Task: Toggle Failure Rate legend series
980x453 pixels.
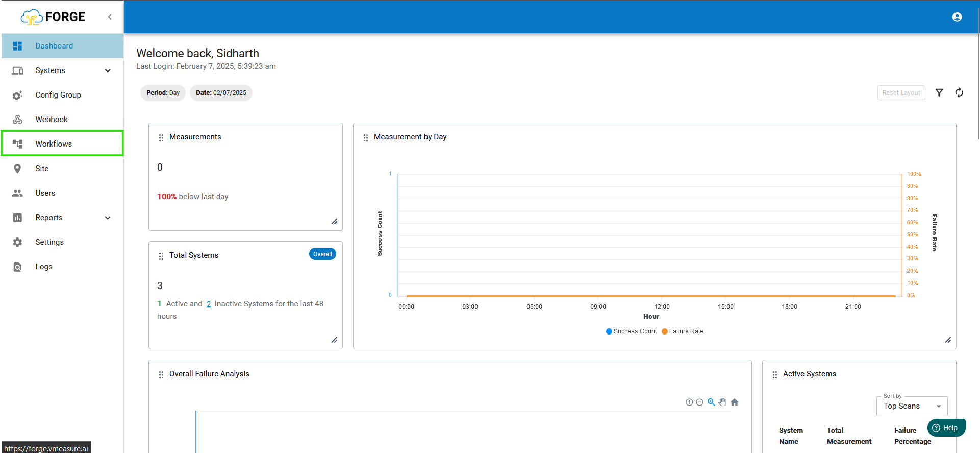Action: pyautogui.click(x=682, y=331)
